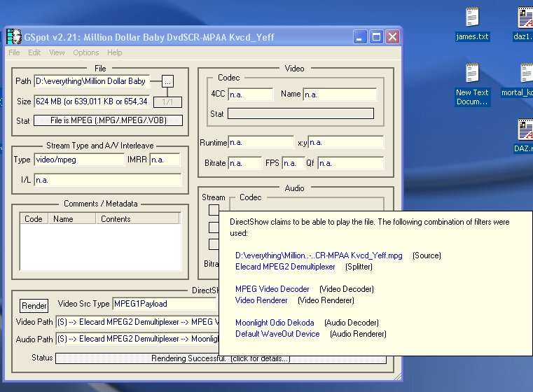The height and width of the screenshot is (392, 533).
Task: Click the Audio Path field
Action: click(x=138, y=339)
